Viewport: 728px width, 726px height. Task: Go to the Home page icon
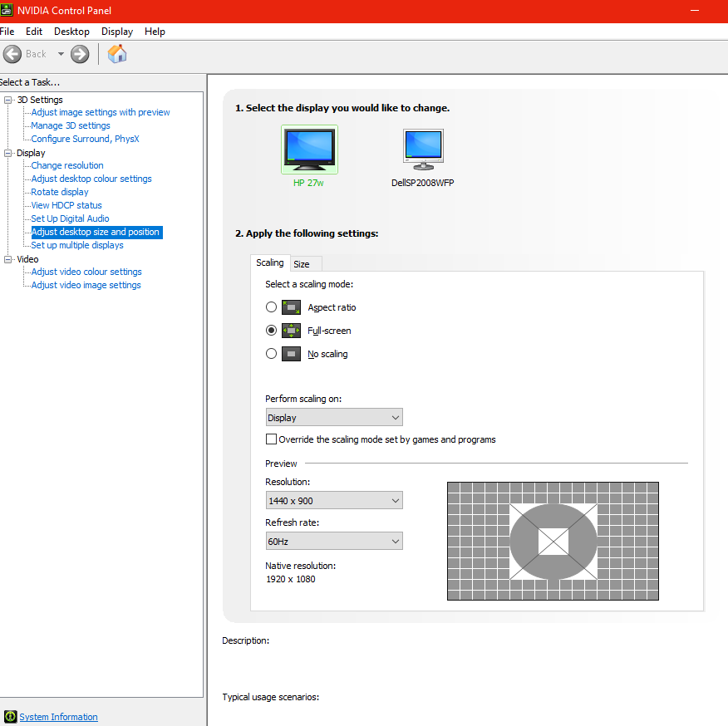pos(117,54)
